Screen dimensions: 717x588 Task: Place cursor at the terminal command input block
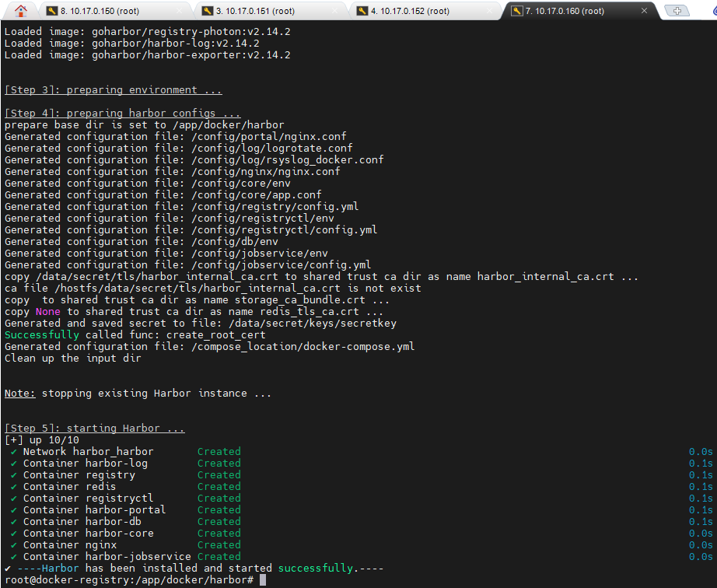[x=263, y=579]
